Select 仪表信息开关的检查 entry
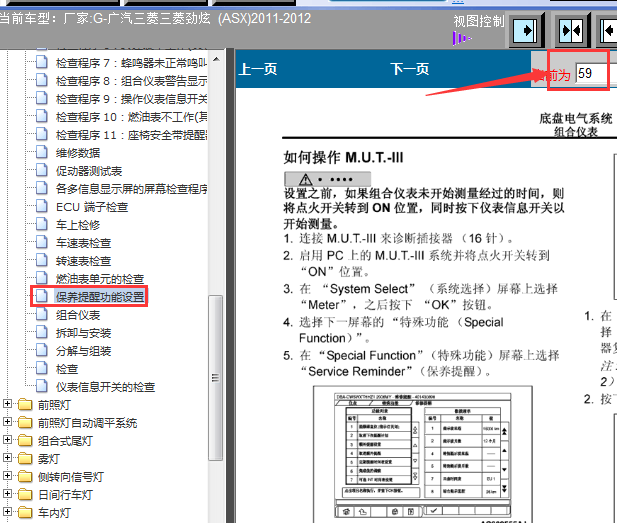 [105, 387]
